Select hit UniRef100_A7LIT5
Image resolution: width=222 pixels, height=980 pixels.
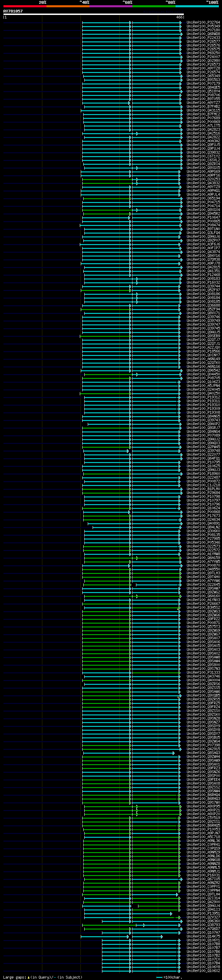203,125
